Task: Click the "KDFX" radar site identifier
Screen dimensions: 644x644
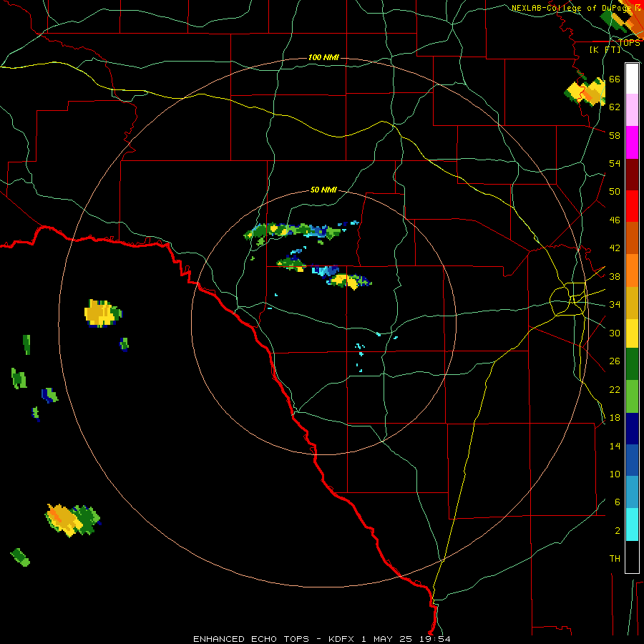Action: [341, 639]
